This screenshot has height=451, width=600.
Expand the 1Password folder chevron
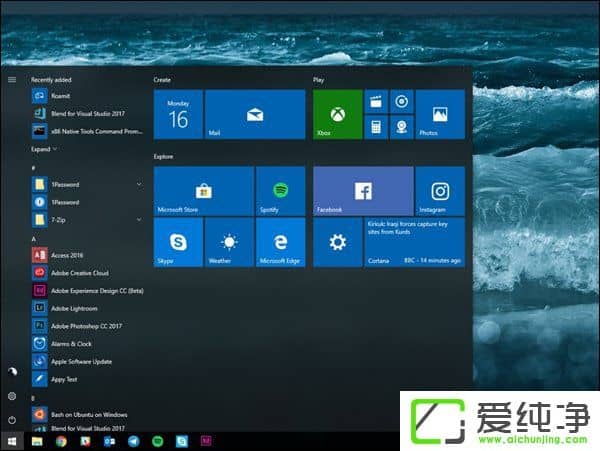point(139,184)
